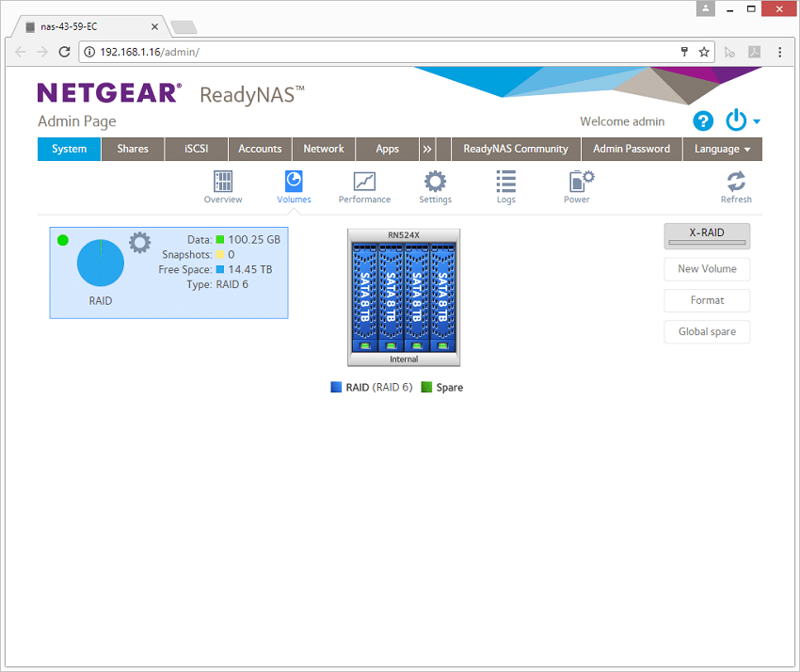Viewport: 800px width, 672px height.
Task: Click the Type: RAID 6 text
Action: pos(217,284)
